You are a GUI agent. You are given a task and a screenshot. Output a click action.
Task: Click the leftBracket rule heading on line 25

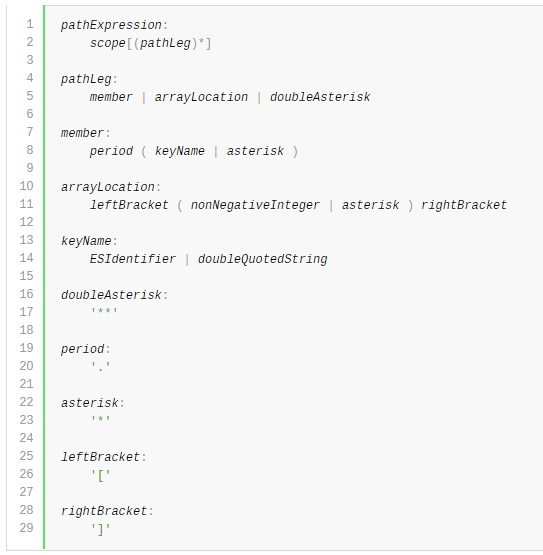click(x=100, y=457)
